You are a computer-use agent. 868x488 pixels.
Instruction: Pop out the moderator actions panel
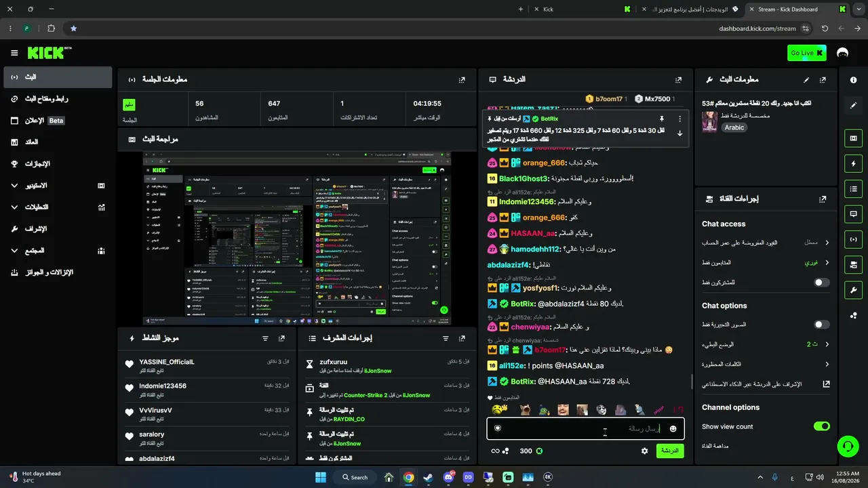(462, 338)
